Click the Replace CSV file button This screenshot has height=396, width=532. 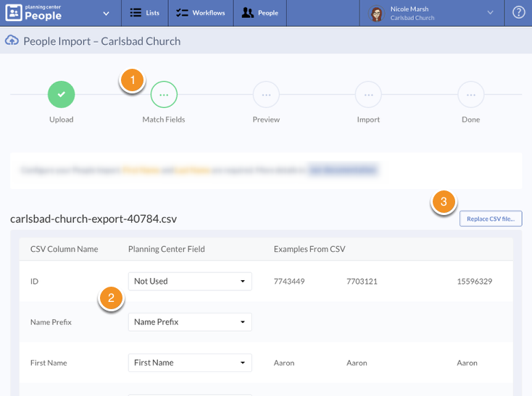[491, 219]
